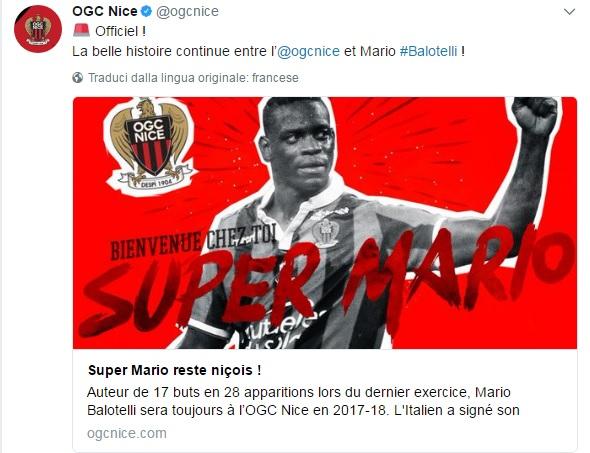Click the @ogcnice handle in header
Screen dimensions: 590x453
(187, 12)
